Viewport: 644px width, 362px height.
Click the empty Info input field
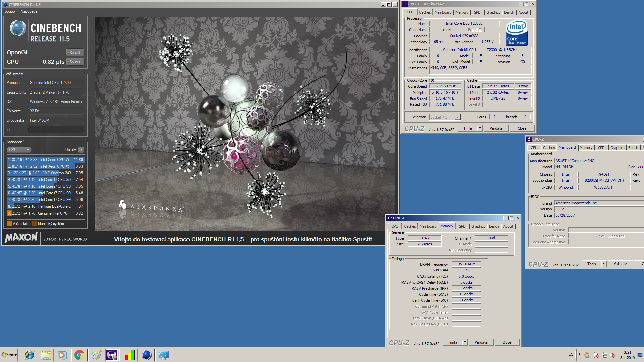pyautogui.click(x=56, y=130)
